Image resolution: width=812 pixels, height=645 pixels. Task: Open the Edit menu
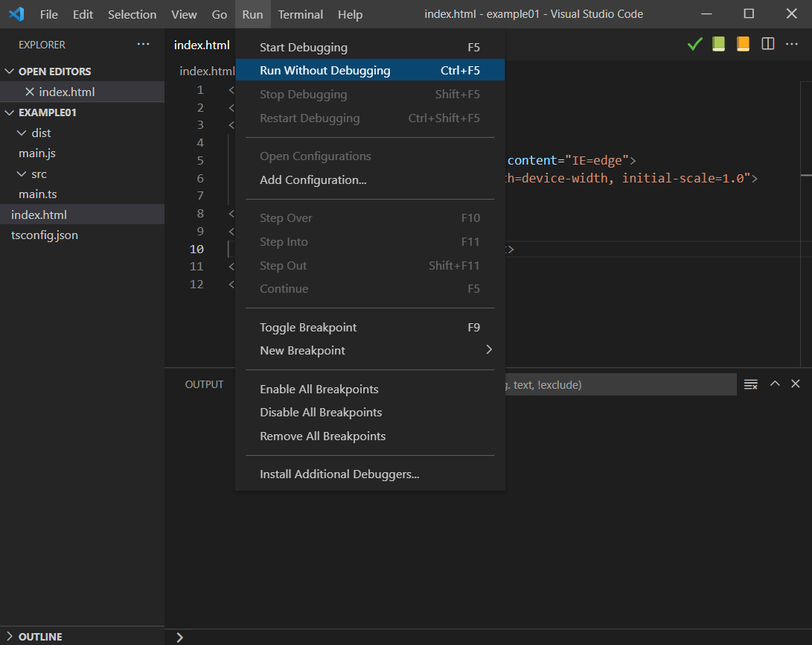[83, 14]
